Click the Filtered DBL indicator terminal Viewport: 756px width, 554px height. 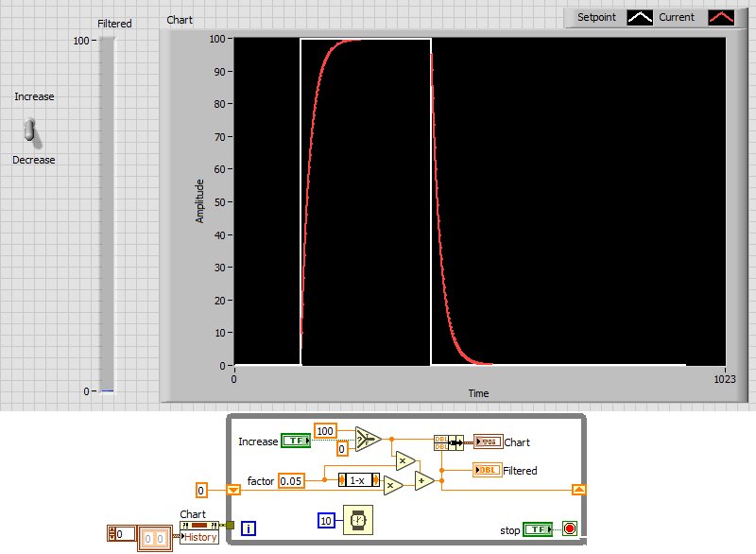[x=488, y=470]
